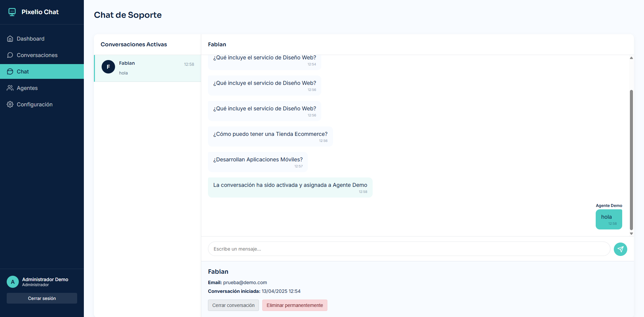Click the Agentes people icon
This screenshot has width=644, height=317.
pos(10,88)
